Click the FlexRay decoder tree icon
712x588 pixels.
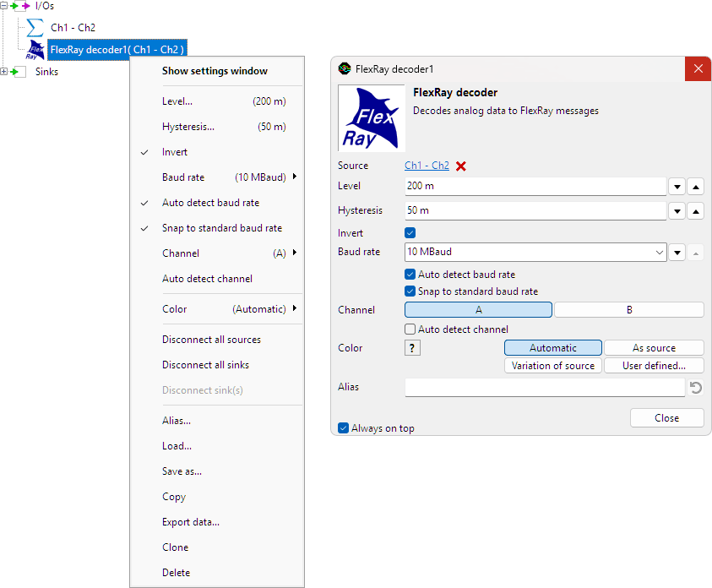[35, 50]
